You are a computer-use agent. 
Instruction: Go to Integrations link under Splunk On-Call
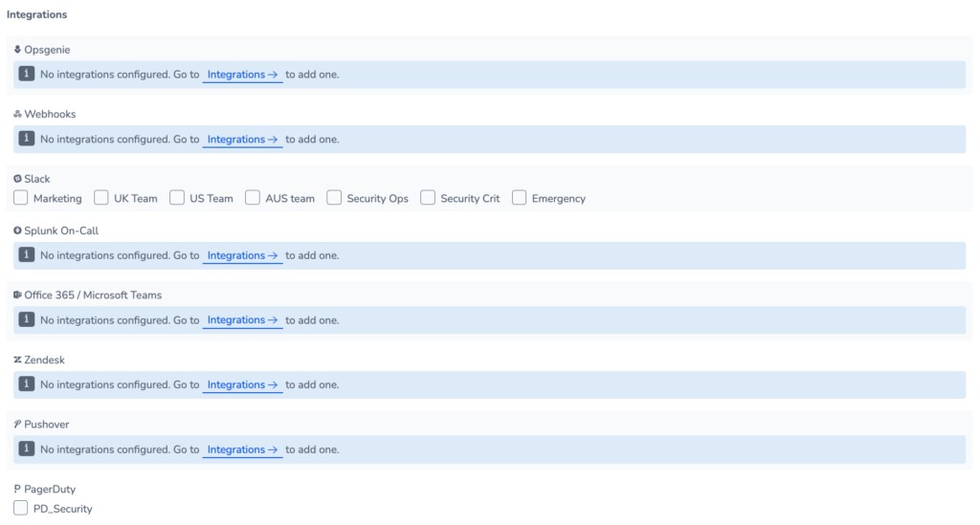coord(242,255)
